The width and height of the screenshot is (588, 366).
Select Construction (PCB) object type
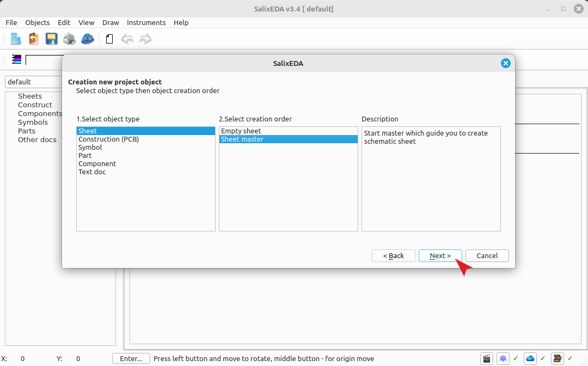pos(146,139)
